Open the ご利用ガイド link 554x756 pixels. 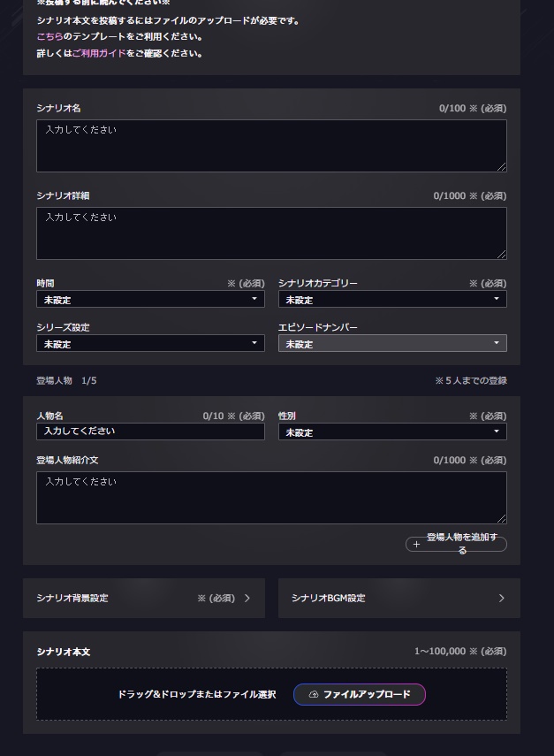click(x=98, y=54)
